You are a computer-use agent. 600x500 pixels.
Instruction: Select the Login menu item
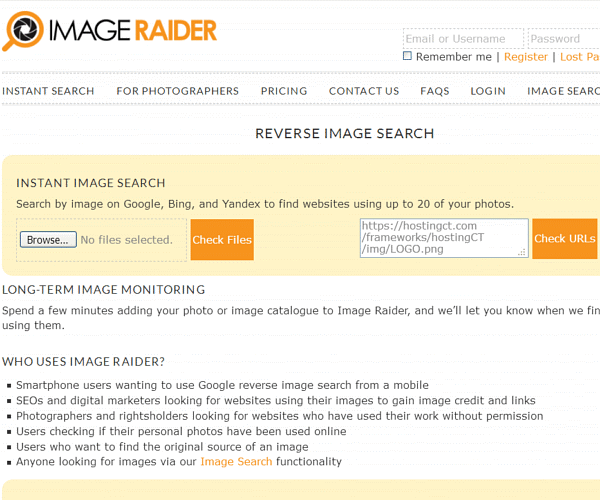click(488, 91)
